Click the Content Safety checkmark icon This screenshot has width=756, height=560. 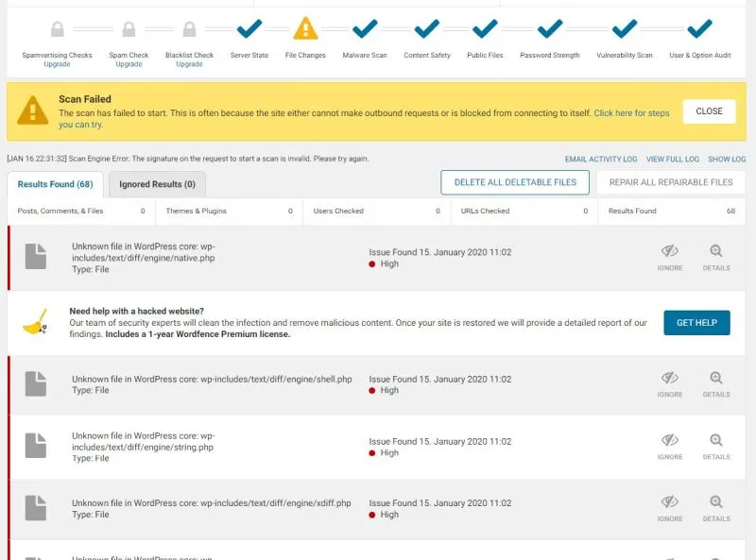[427, 29]
